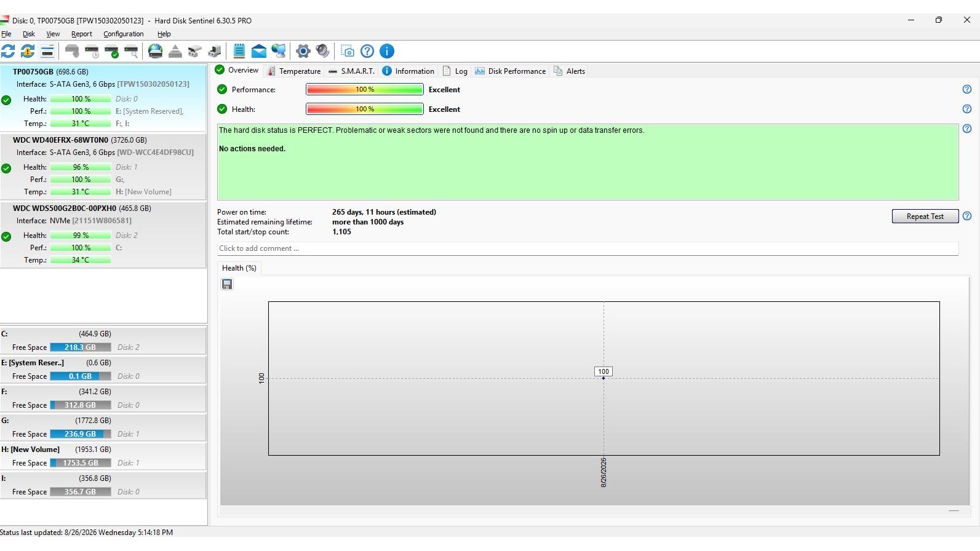
Task: Click the disk with green checkmark icon
Action: click(x=111, y=51)
